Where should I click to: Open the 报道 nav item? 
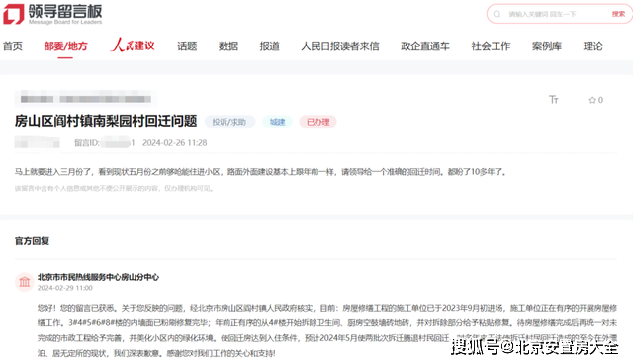coord(269,46)
